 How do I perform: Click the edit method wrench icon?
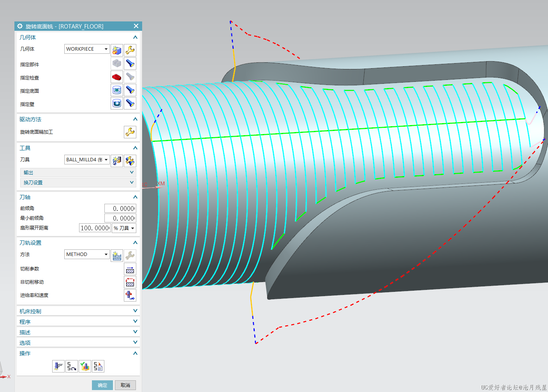click(x=130, y=256)
